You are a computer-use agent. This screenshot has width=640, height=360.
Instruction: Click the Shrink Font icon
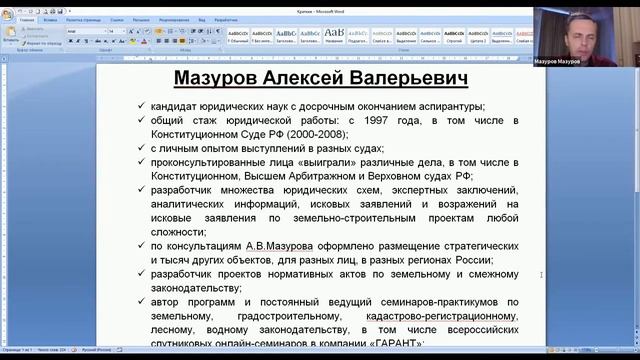(138, 31)
